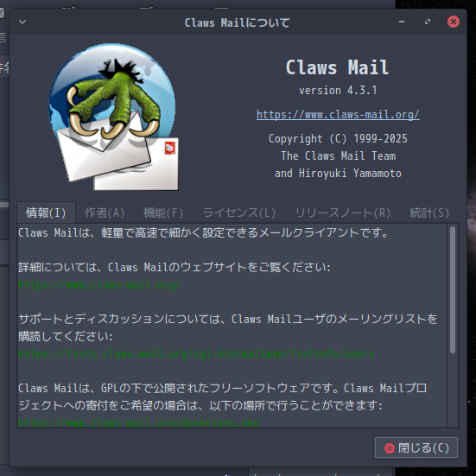The width and height of the screenshot is (476, 476).
Task: Select the 情報(I) tab
Action: (46, 213)
